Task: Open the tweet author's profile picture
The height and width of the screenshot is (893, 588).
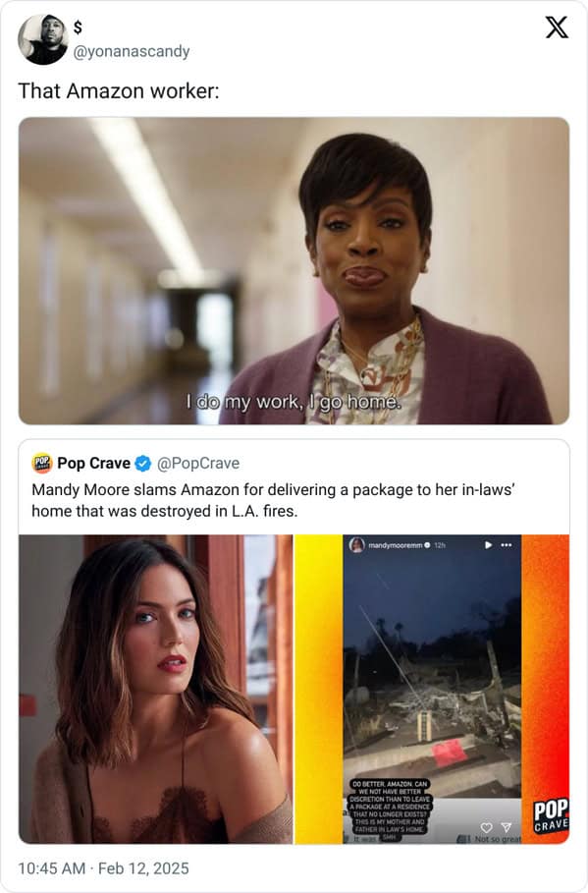Action: [42, 39]
